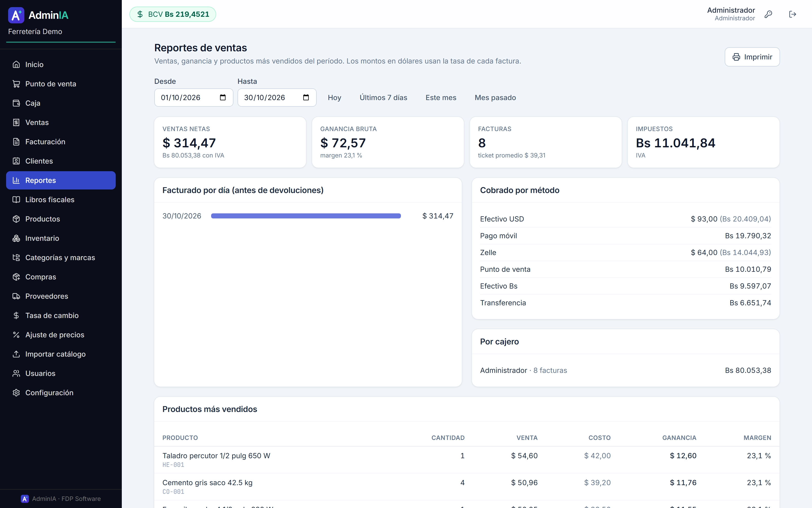812x508 pixels.
Task: Select Últimos 7 días range
Action: pyautogui.click(x=383, y=98)
